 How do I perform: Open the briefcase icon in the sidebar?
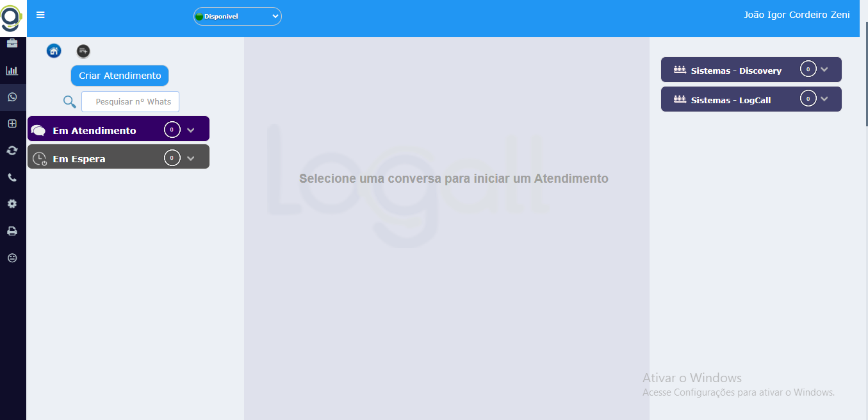pos(12,44)
